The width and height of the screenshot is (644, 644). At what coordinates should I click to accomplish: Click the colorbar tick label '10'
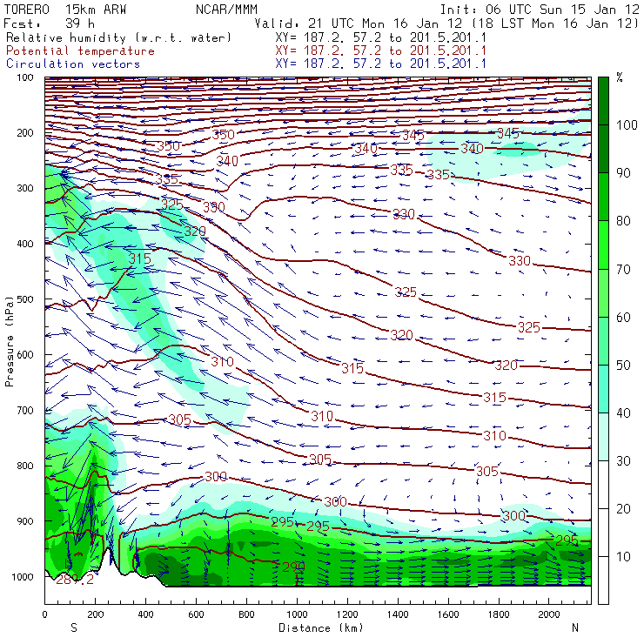coord(623,557)
